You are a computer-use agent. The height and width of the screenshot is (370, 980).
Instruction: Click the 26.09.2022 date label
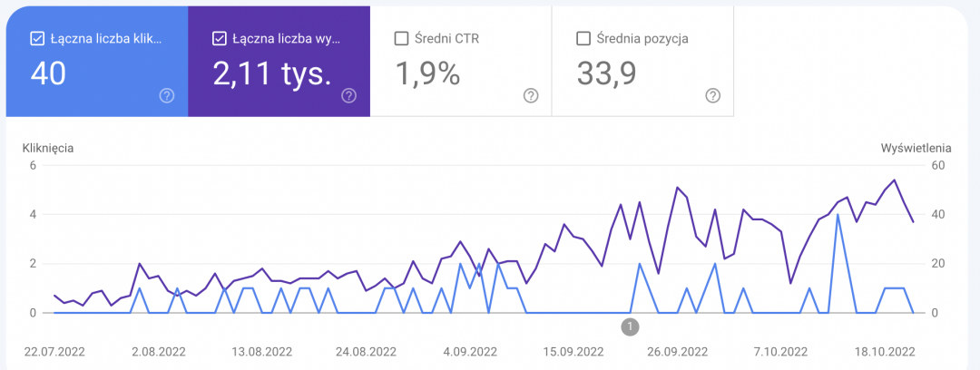(x=676, y=352)
